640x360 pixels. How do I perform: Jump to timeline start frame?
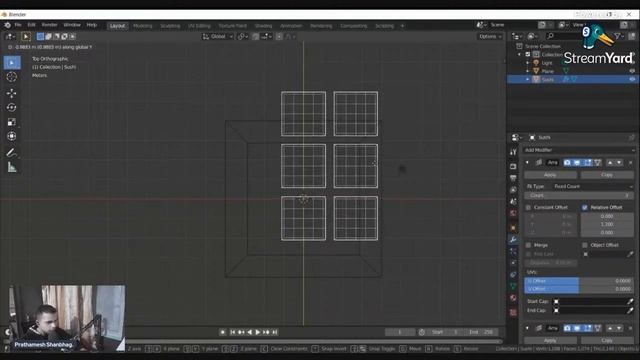pos(233,332)
